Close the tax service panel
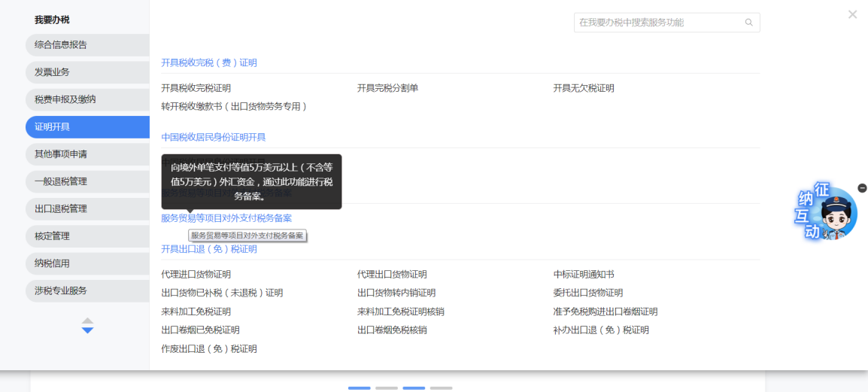The image size is (868, 392). pyautogui.click(x=852, y=14)
